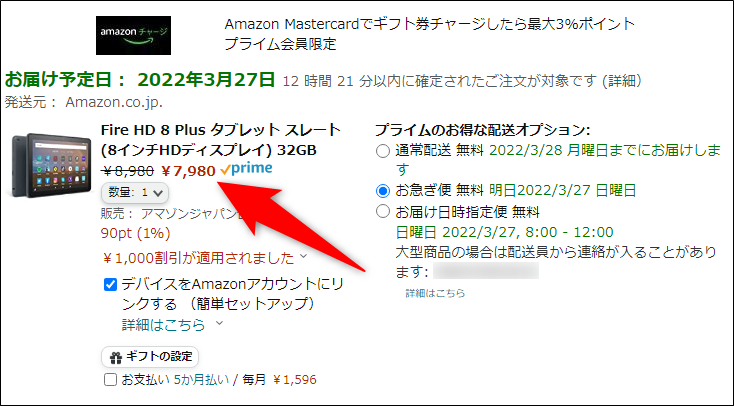Screen dimensions: 734x406
Task: Open the 数量 quantity dropdown
Action: click(x=135, y=192)
